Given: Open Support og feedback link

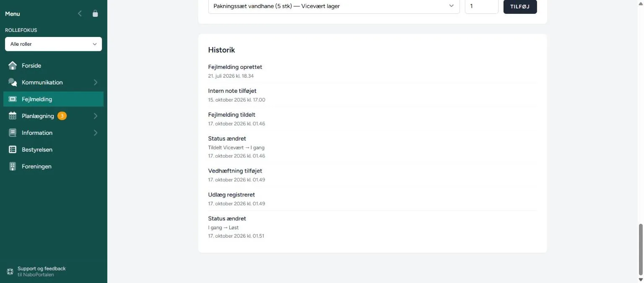Looking at the screenshot, I should point(42,271).
